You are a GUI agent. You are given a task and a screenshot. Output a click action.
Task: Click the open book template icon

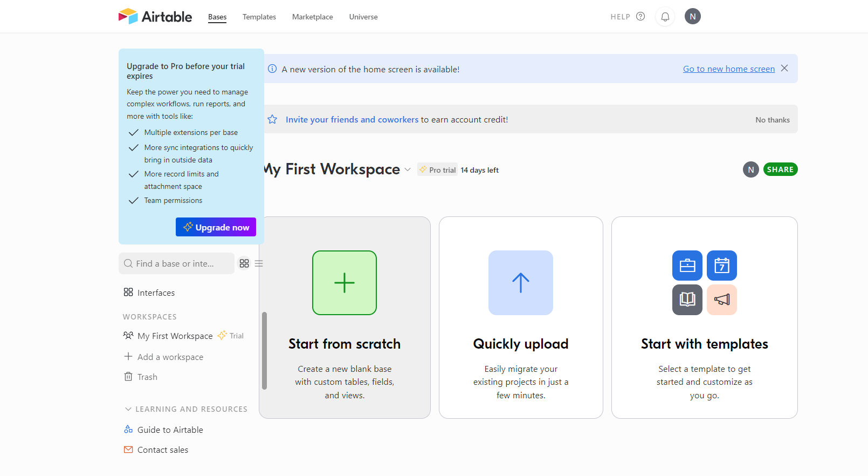(x=687, y=300)
